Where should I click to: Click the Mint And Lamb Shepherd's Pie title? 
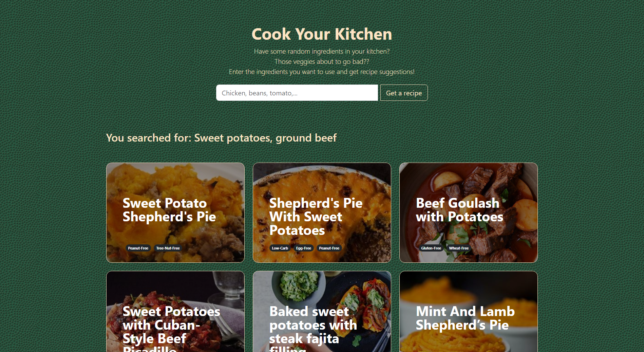pyautogui.click(x=465, y=318)
